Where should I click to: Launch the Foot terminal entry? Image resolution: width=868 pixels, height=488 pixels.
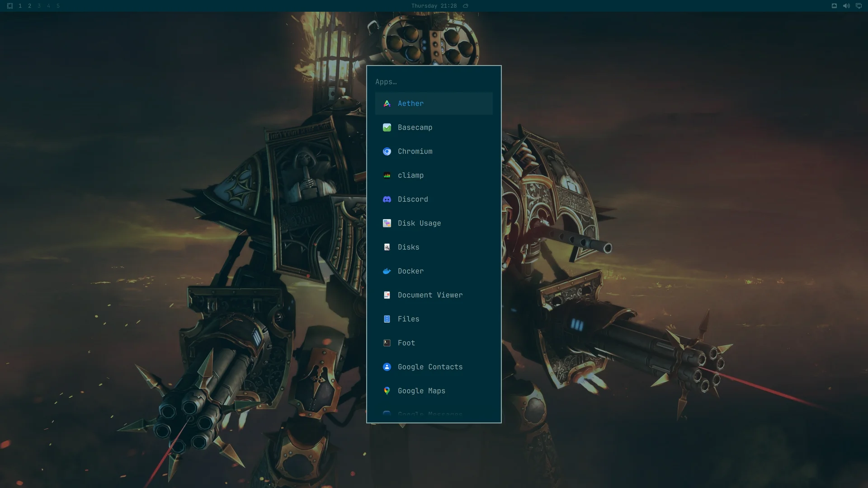[x=434, y=343]
